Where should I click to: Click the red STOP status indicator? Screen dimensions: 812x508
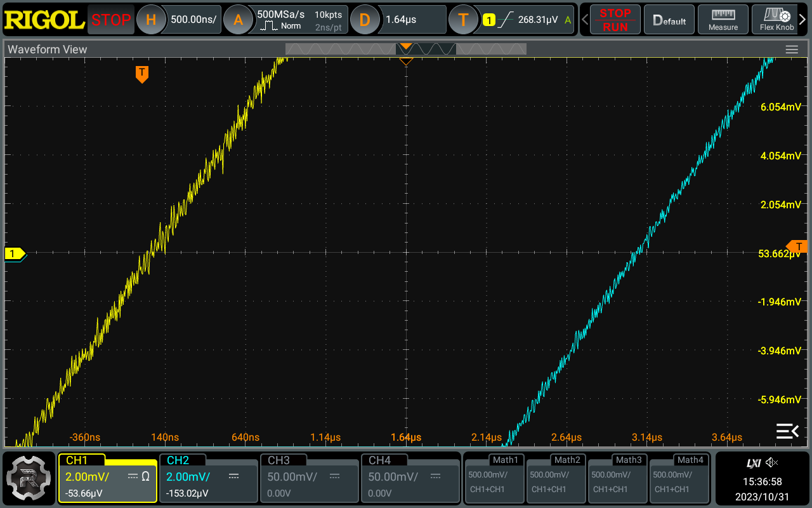click(110, 20)
